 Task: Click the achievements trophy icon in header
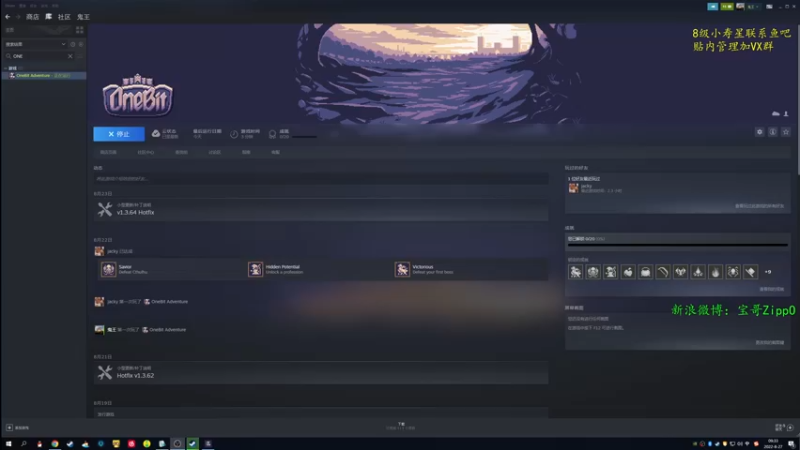[272, 134]
